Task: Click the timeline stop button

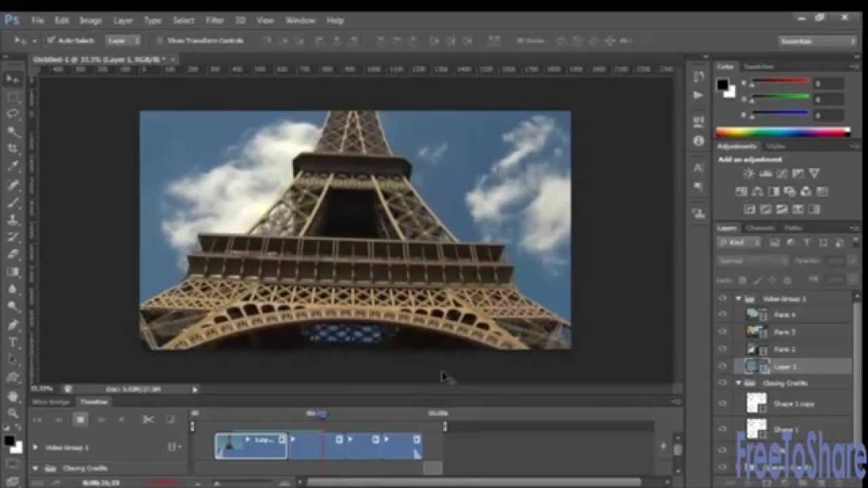Action: click(x=80, y=420)
